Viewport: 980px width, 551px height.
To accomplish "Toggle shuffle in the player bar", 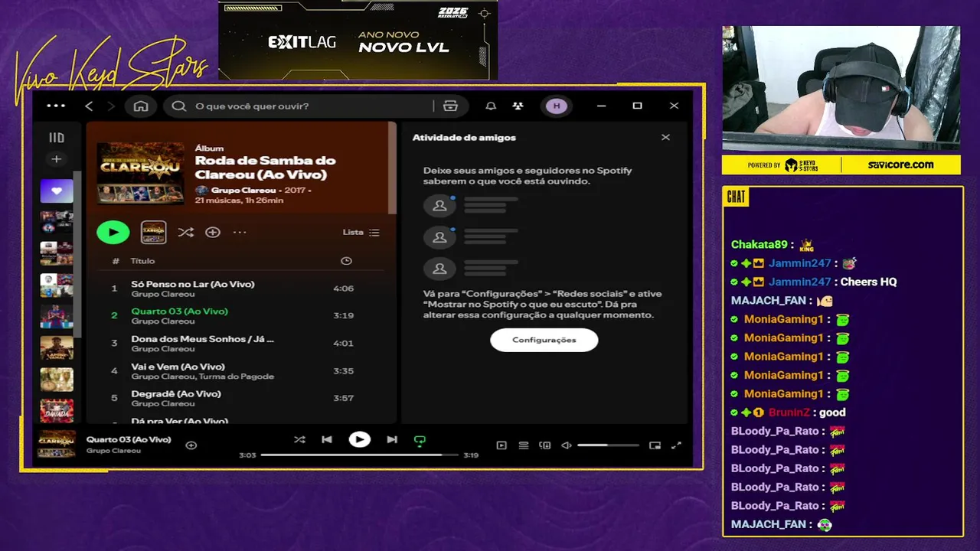I will [299, 439].
